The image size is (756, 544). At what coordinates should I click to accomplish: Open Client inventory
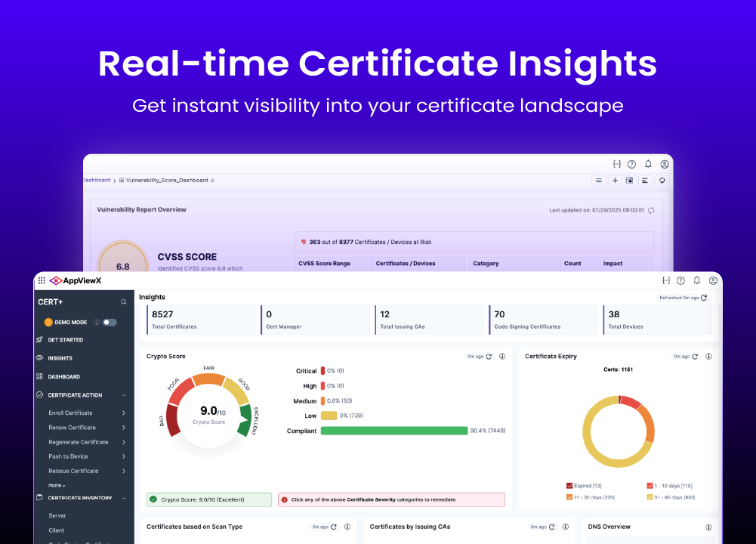[x=56, y=530]
